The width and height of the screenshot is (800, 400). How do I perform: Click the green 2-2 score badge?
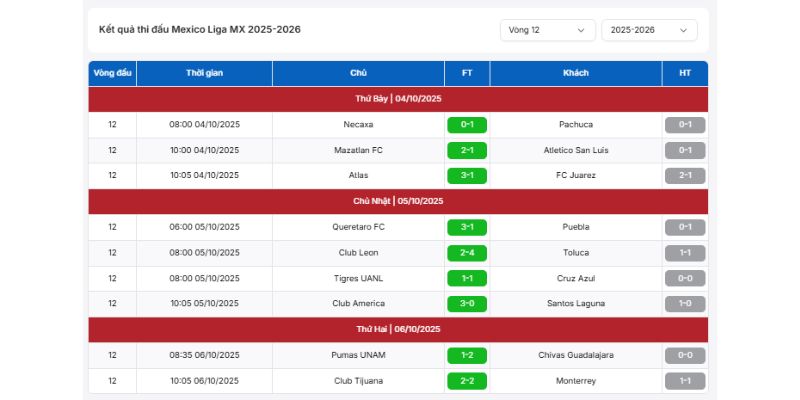point(467,381)
